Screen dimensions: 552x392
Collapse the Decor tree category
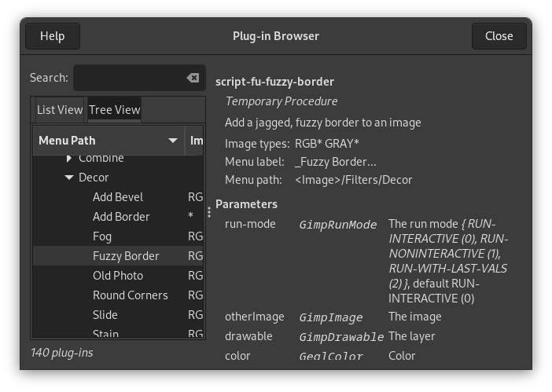coord(69,178)
